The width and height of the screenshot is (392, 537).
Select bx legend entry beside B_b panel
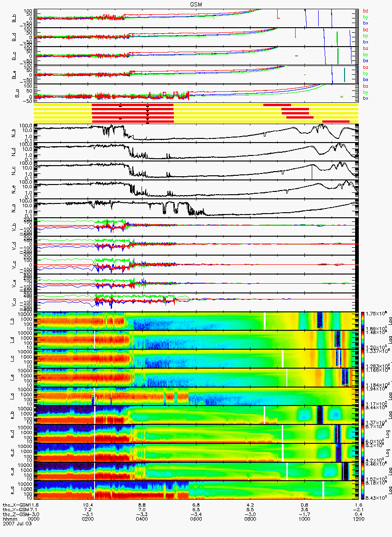tap(365, 23)
